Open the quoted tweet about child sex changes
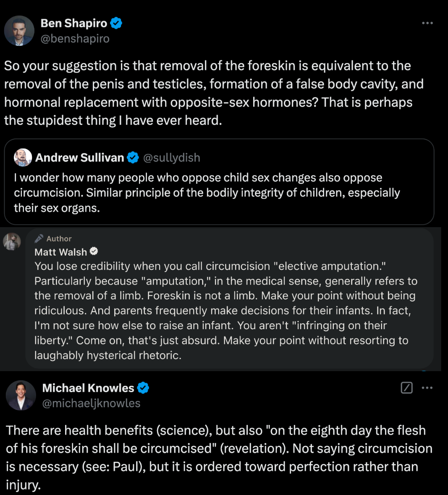448x495 pixels. coord(219,182)
